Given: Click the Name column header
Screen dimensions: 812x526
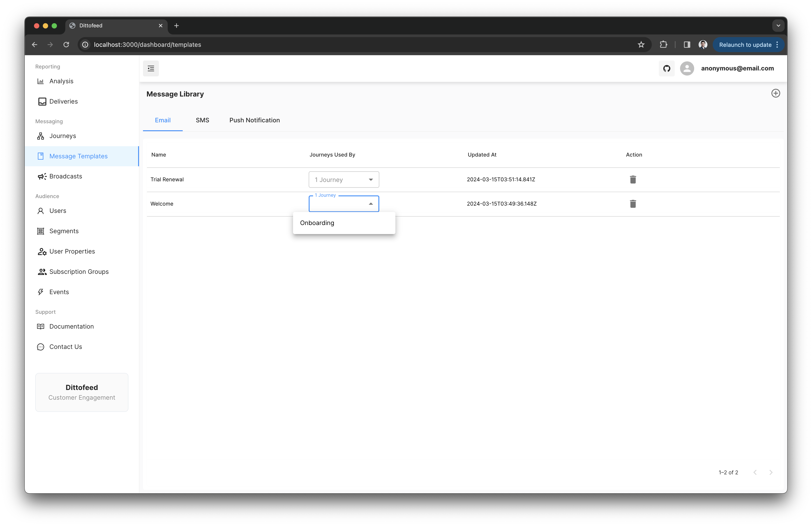Looking at the screenshot, I should [159, 155].
